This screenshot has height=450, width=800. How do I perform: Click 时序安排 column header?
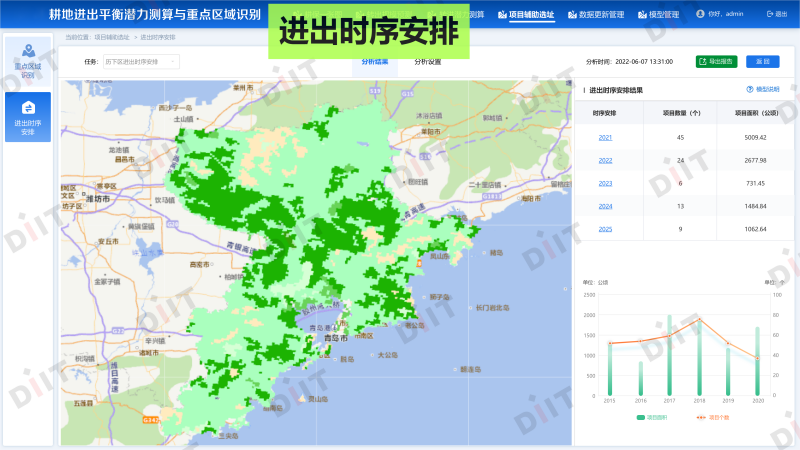pyautogui.click(x=604, y=113)
